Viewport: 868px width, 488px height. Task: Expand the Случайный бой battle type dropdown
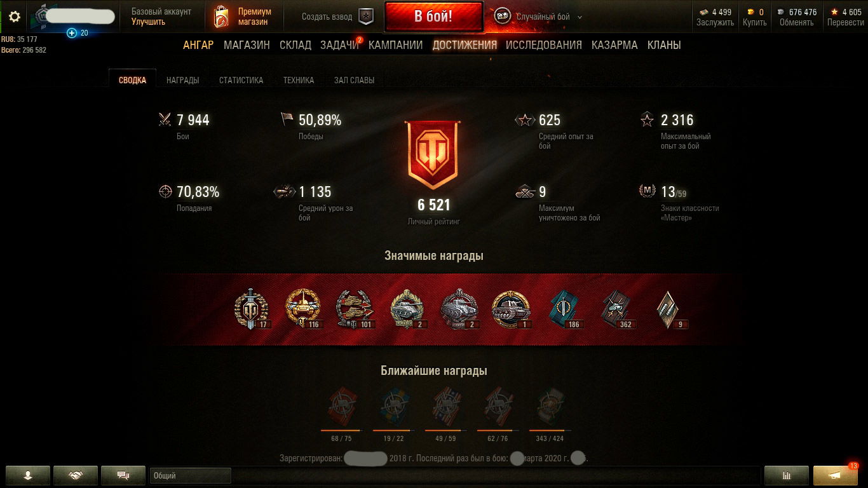(x=580, y=17)
